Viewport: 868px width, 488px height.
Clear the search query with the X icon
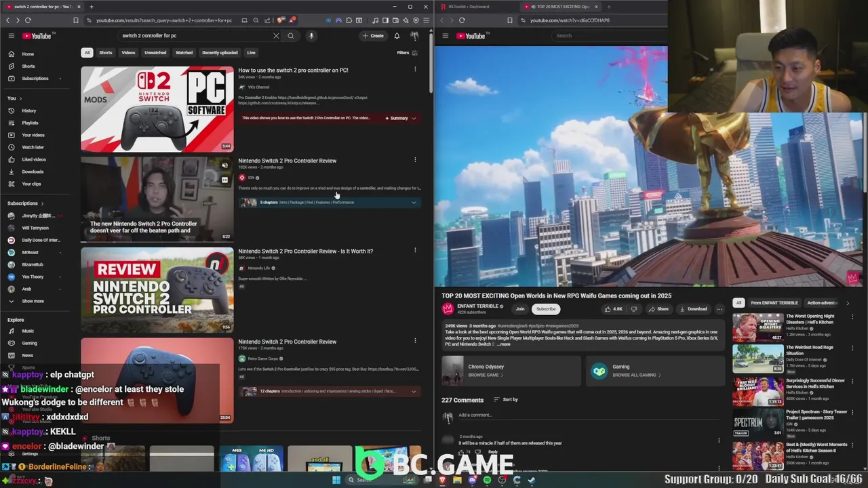pyautogui.click(x=276, y=36)
